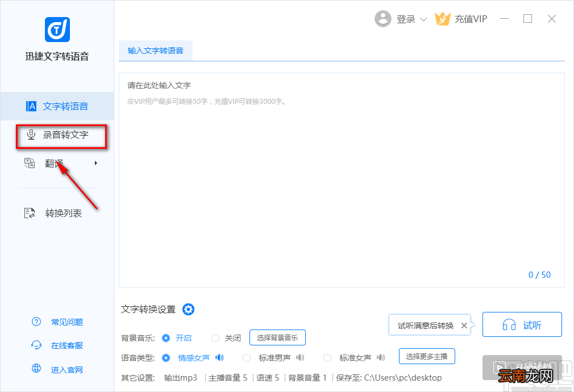Image resolution: width=574 pixels, height=392 pixels.
Task: Minimize the application window
Action: point(505,19)
